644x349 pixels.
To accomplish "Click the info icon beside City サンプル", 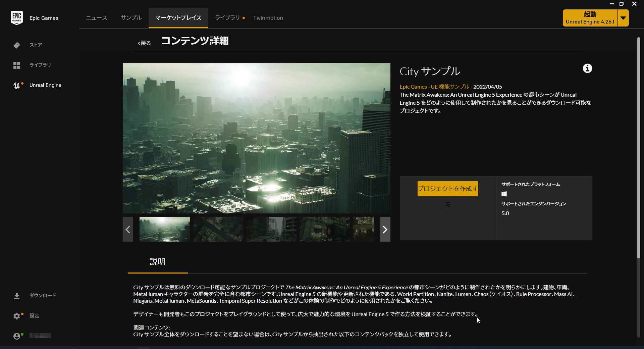I will click(587, 68).
